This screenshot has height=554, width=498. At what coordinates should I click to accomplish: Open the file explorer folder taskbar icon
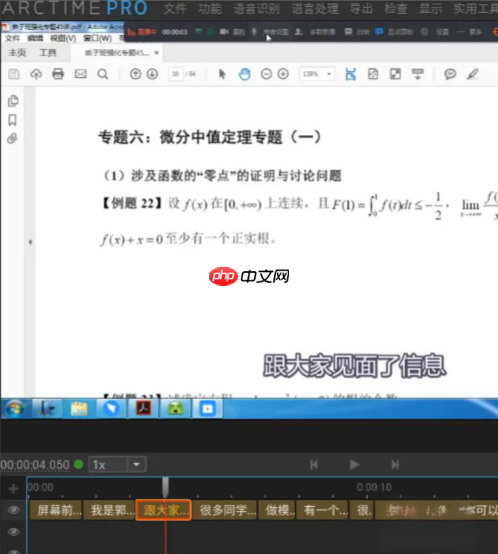pyautogui.click(x=79, y=409)
